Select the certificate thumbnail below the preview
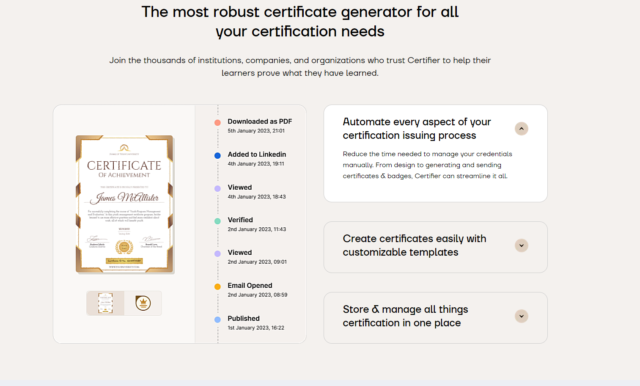Image resolution: width=640 pixels, height=386 pixels. tap(105, 303)
